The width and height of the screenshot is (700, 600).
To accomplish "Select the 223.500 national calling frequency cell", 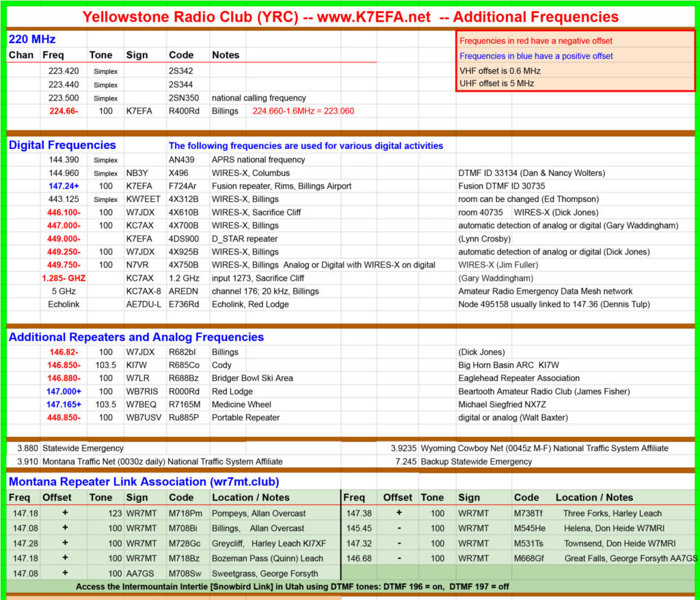I will (64, 98).
